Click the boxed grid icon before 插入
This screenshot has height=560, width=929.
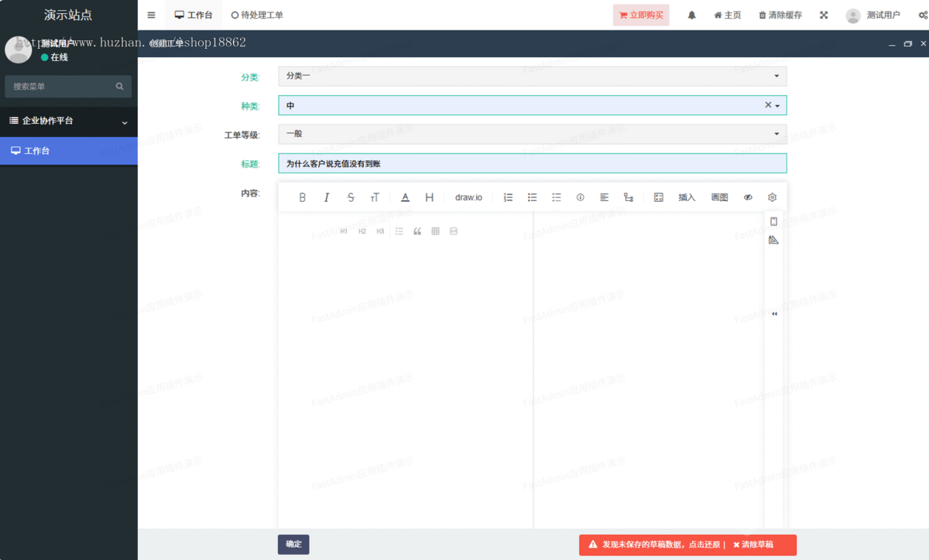click(659, 197)
